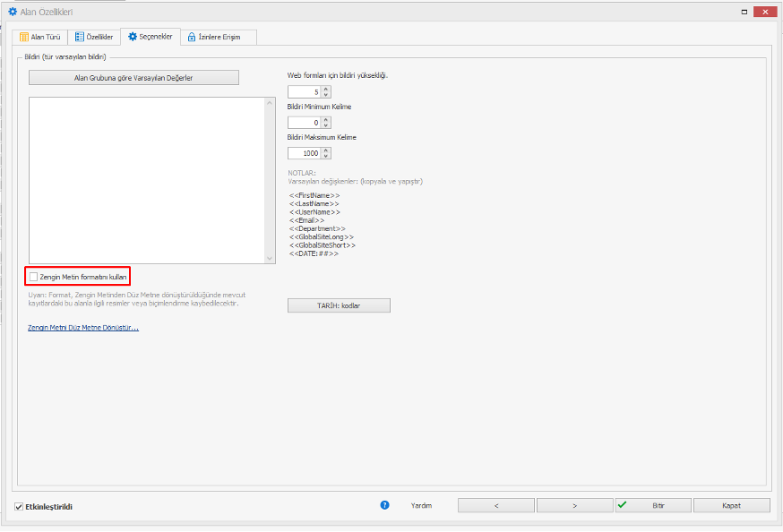Go to previous page with < button

(495, 505)
